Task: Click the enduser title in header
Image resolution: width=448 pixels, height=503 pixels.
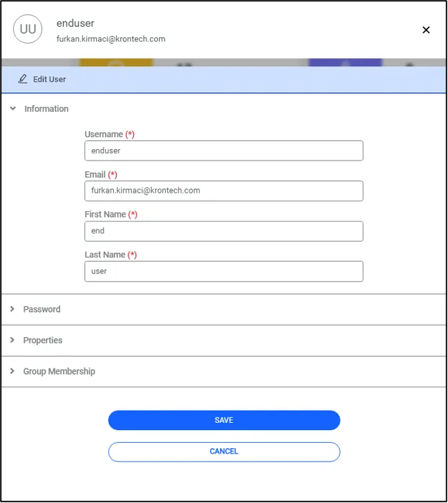Action: [x=76, y=23]
